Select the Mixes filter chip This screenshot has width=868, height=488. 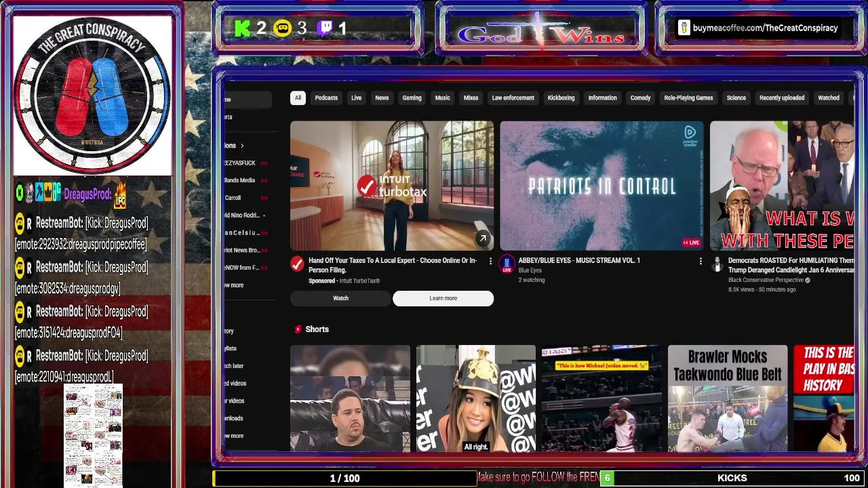click(471, 98)
